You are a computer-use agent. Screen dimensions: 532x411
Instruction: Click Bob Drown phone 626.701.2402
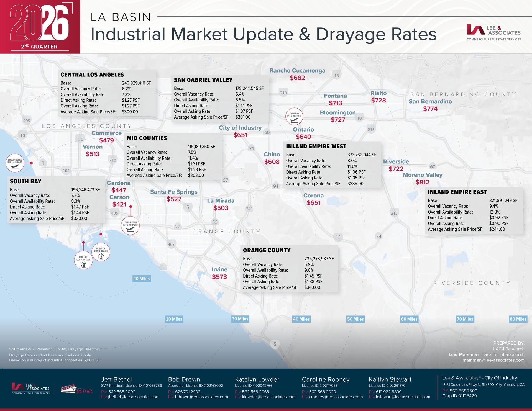188,392
